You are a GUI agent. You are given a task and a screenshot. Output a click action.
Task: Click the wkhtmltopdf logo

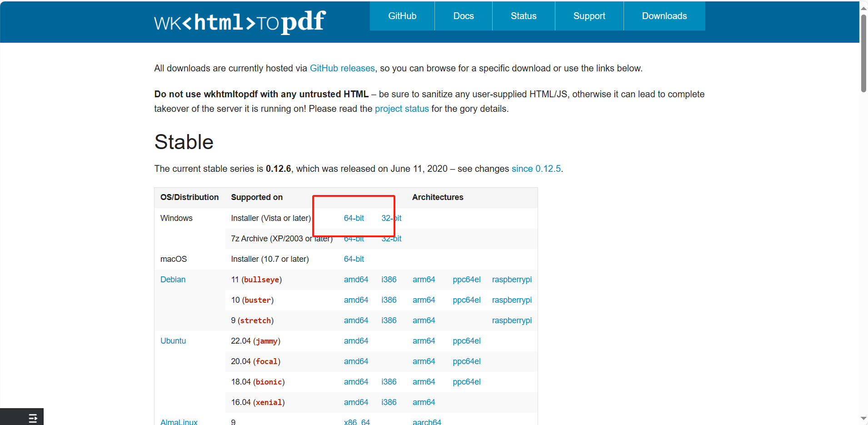pos(239,22)
